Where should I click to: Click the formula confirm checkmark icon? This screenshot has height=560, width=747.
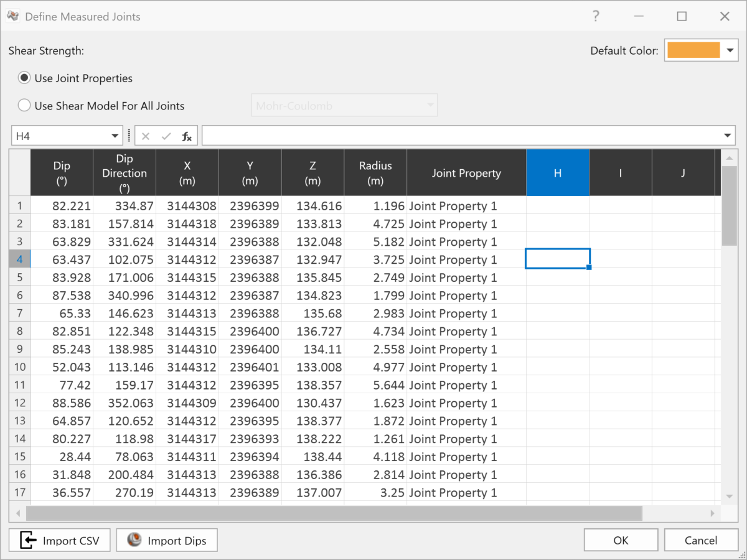166,136
